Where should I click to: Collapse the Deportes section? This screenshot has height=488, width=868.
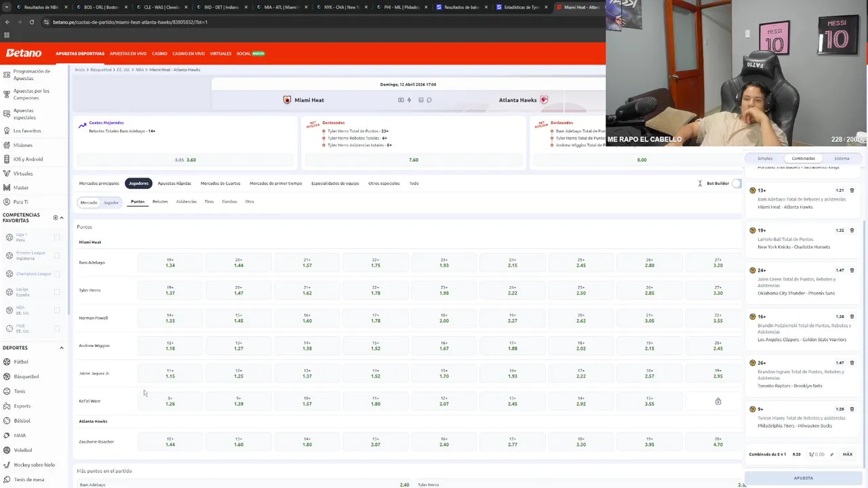[62, 348]
